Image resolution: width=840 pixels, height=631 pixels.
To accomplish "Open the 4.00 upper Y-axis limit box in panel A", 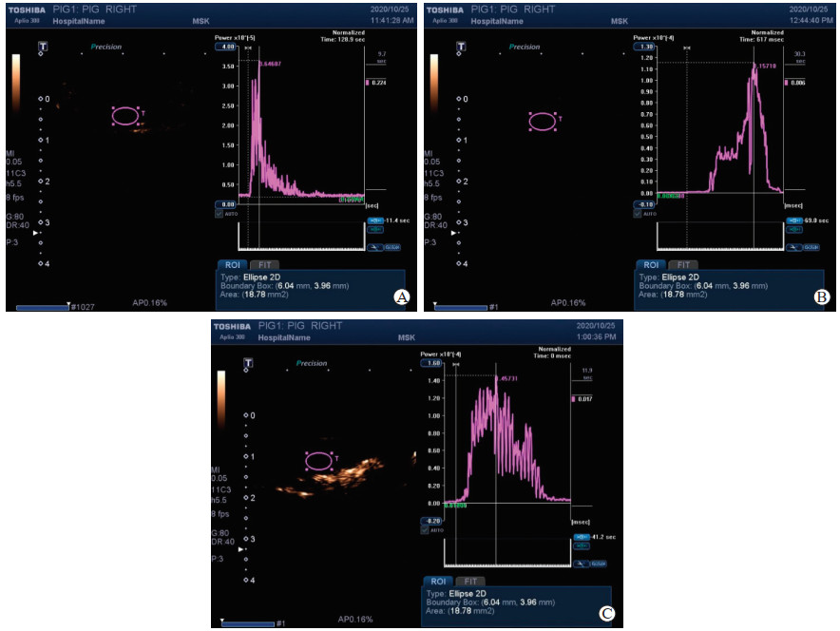I will coord(226,46).
